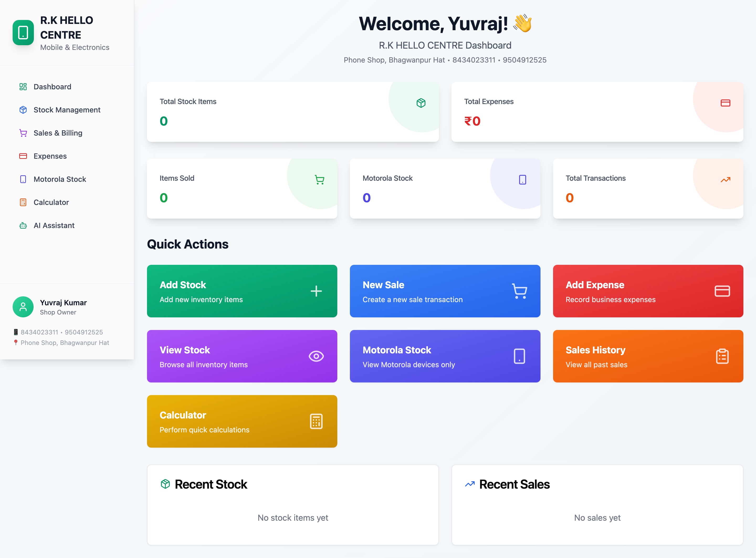Viewport: 756px width, 558px height.
Task: Click the Dashboard grid icon in sidebar
Action: pyautogui.click(x=23, y=87)
